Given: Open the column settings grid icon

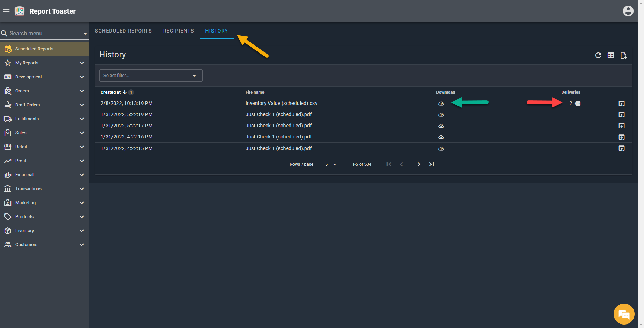Looking at the screenshot, I should tap(610, 56).
